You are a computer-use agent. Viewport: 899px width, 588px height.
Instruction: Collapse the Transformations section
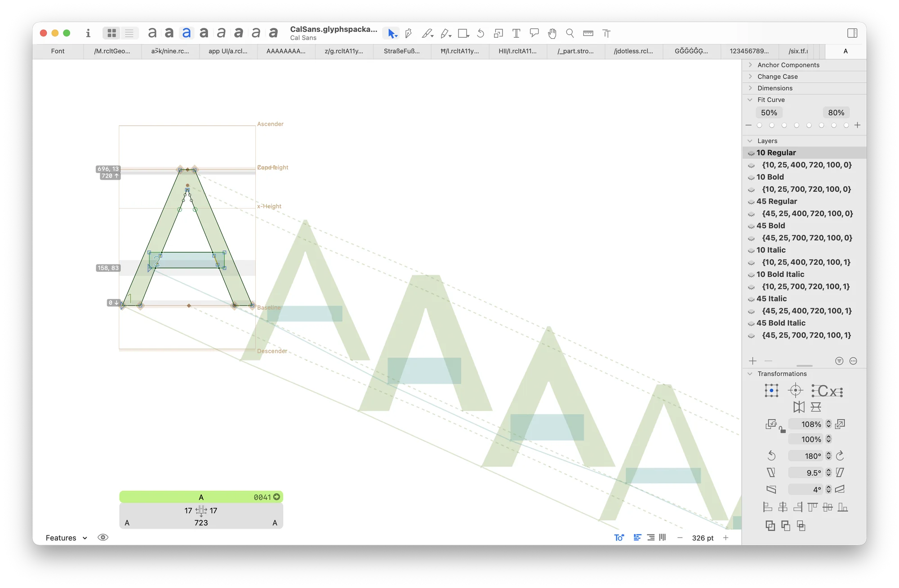(750, 374)
